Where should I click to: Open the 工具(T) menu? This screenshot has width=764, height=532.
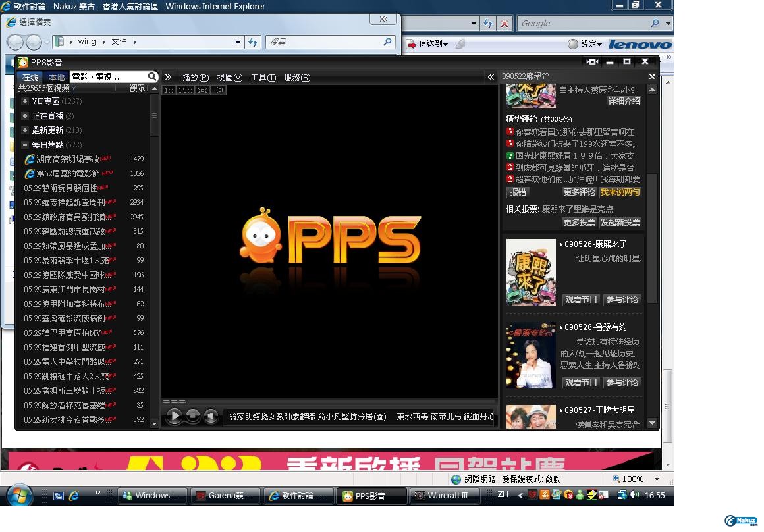tap(263, 78)
